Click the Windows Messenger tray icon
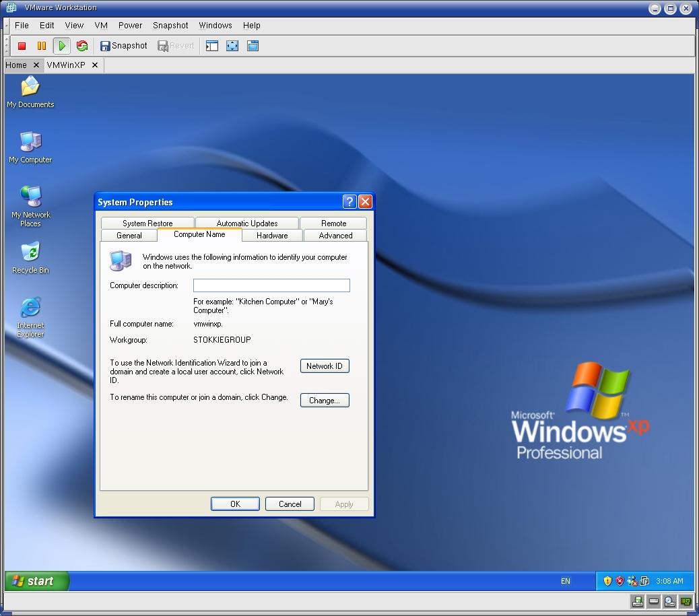 point(632,581)
